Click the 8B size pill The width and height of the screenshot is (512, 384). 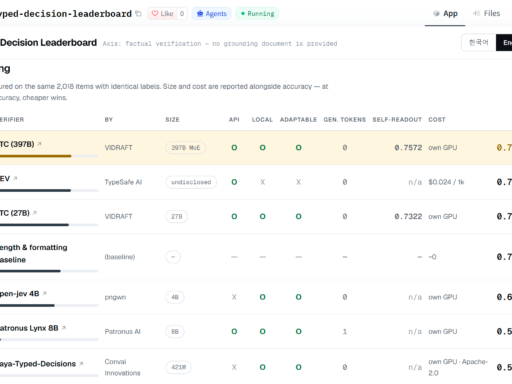point(175,332)
